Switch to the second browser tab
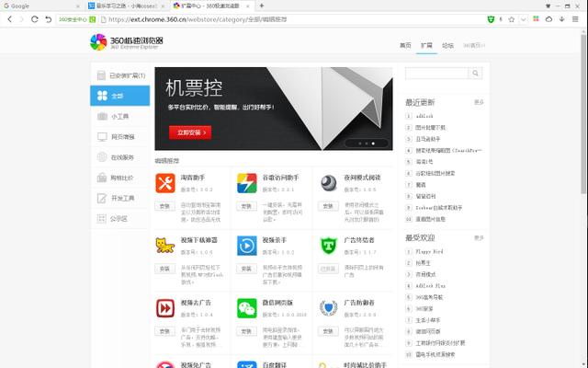 click(127, 6)
